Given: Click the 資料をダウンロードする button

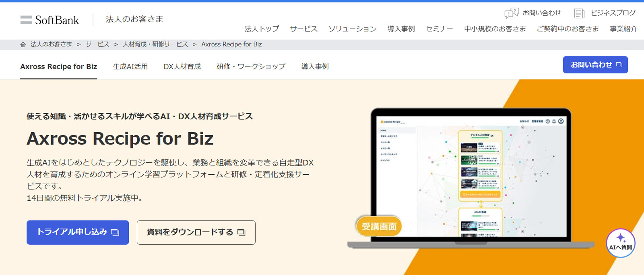Looking at the screenshot, I should click(196, 232).
